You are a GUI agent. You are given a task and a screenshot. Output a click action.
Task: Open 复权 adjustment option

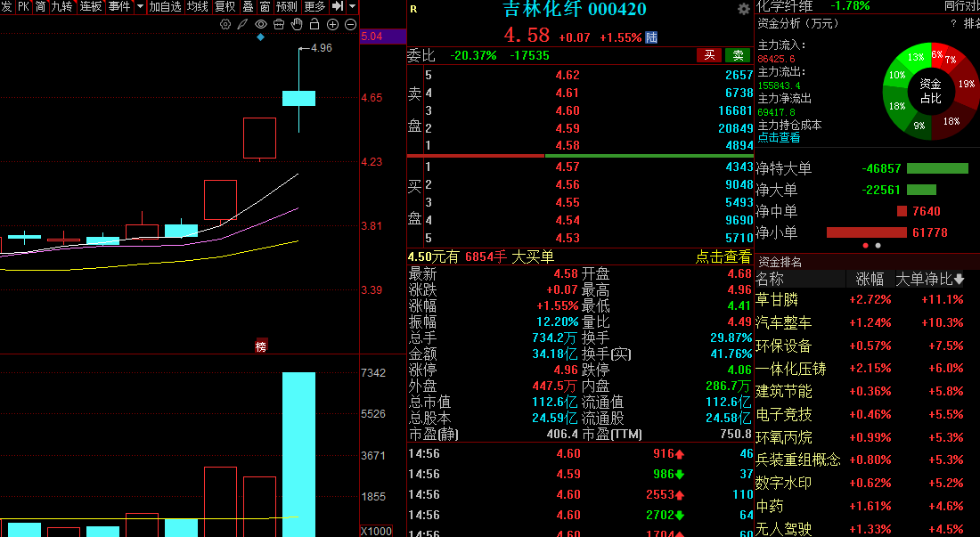[225, 6]
